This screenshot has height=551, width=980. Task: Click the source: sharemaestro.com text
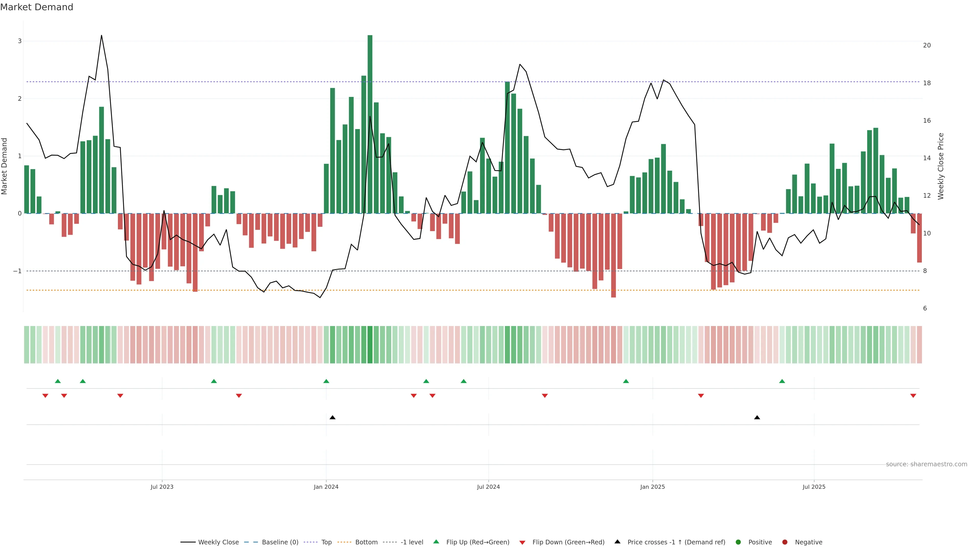pos(926,464)
